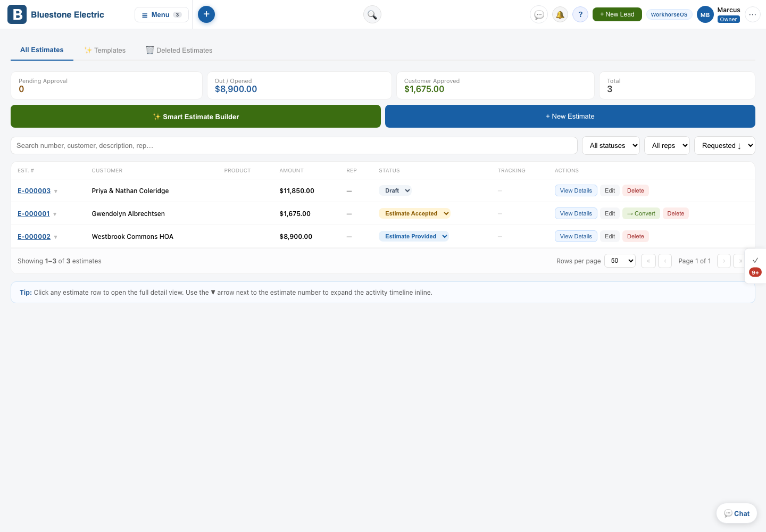This screenshot has width=766, height=532.
Task: Click the + New Estimate button
Action: 570,116
